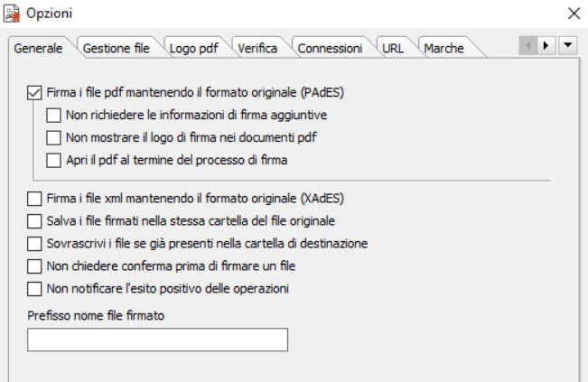Enable Apri il pdf al termine option
Screen dimensions: 588x382
[x=53, y=161]
